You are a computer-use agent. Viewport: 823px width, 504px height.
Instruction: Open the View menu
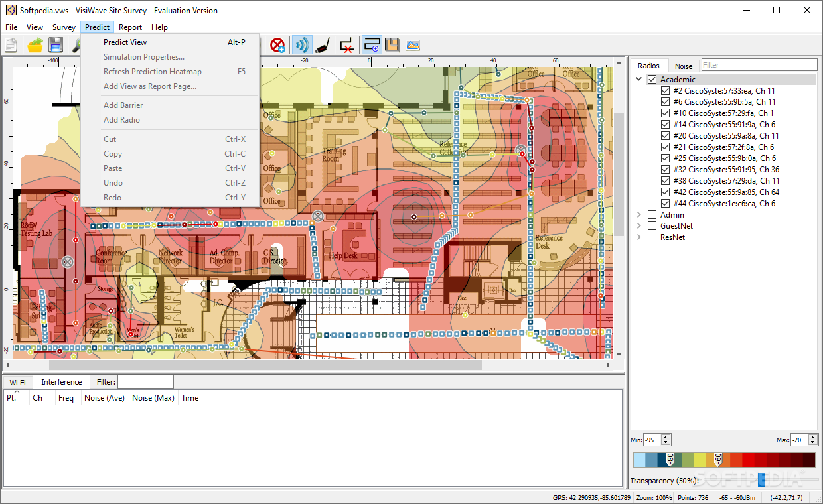pyautogui.click(x=35, y=27)
